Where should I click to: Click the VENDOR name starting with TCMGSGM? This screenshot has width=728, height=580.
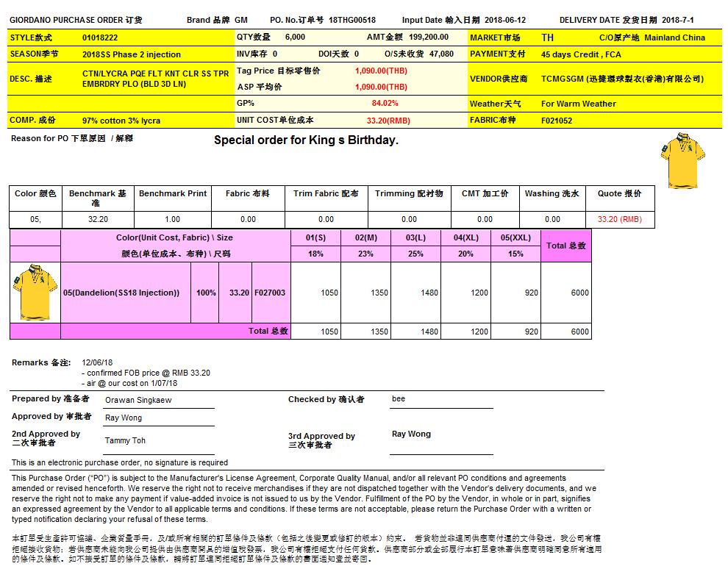tap(622, 79)
